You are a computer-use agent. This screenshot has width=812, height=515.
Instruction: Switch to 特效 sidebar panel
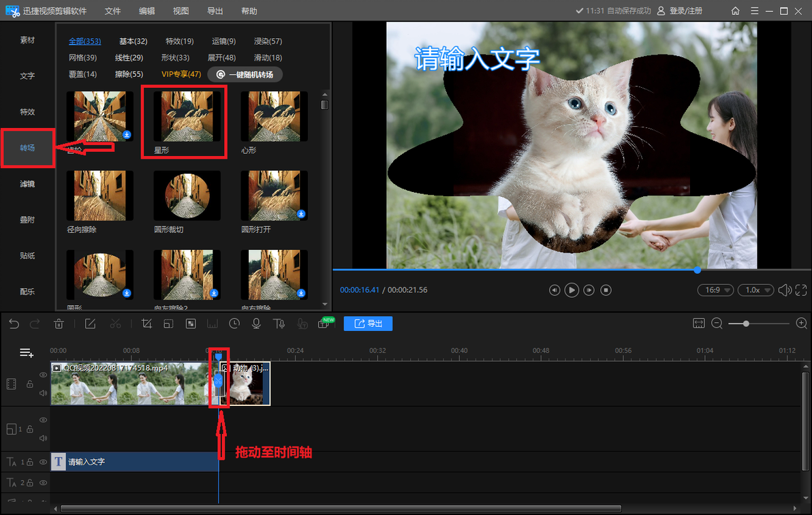pos(27,112)
